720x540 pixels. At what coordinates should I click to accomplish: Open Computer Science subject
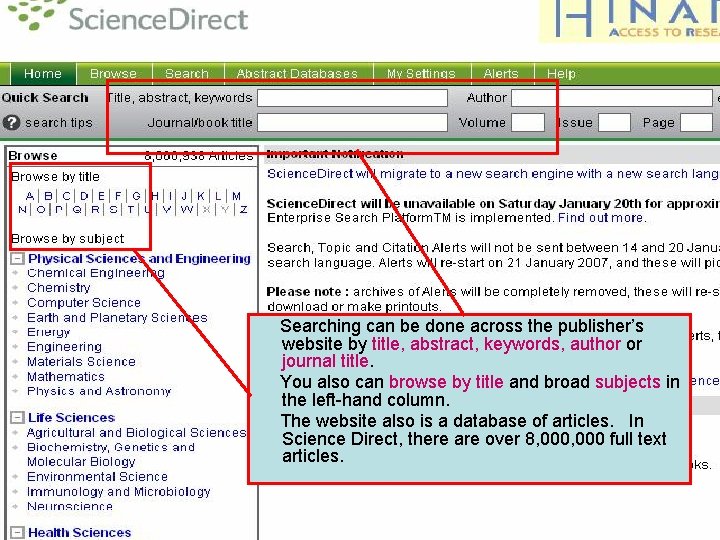(84, 303)
